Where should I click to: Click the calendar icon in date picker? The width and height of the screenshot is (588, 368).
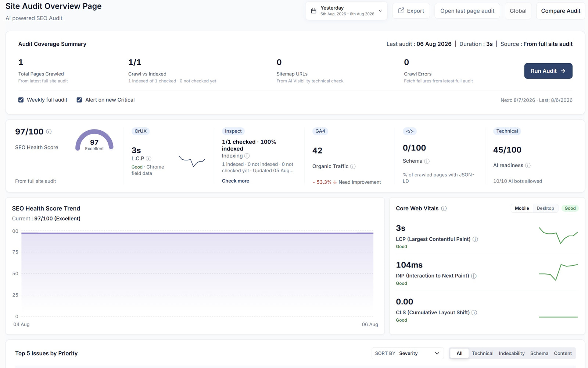pos(313,11)
